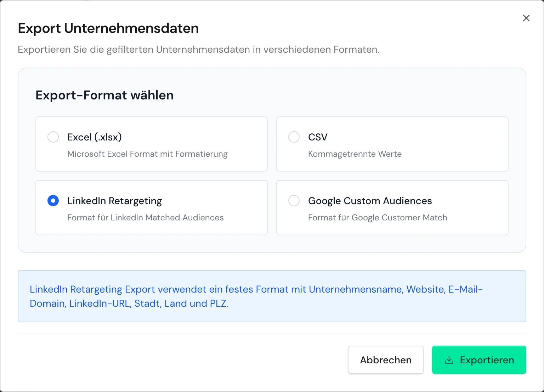This screenshot has height=392, width=544.
Task: Click the "Export-Format wählen" heading
Action: pos(104,95)
